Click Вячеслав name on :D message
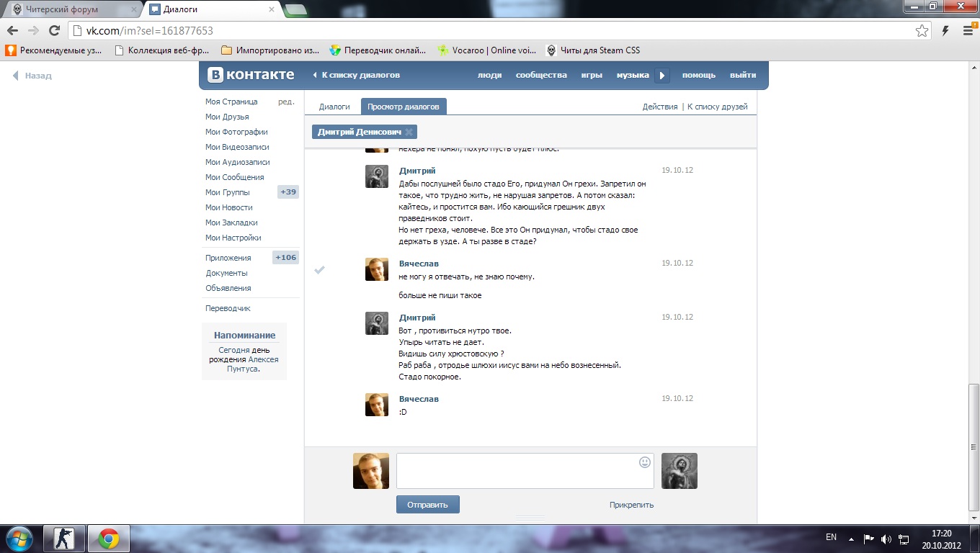980x553 pixels. (419, 399)
